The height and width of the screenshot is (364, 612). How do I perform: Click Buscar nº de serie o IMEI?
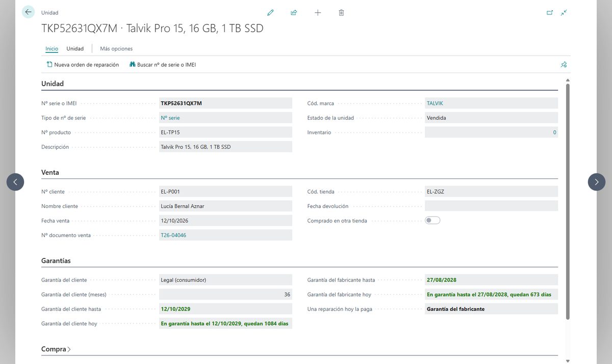[163, 65]
